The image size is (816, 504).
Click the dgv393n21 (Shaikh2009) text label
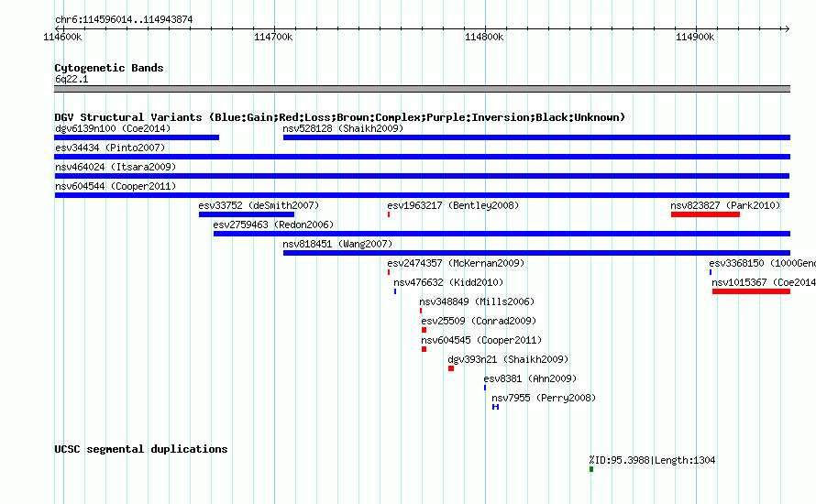(x=508, y=359)
